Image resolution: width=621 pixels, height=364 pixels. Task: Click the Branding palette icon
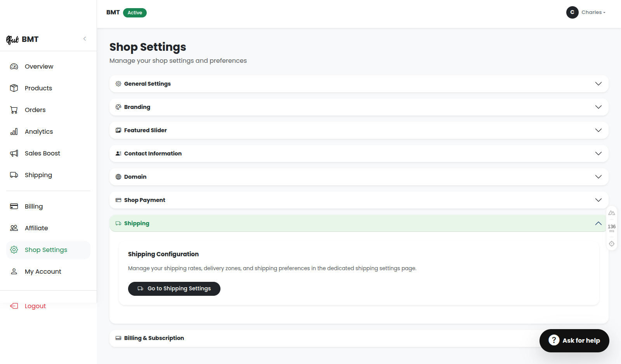click(118, 107)
